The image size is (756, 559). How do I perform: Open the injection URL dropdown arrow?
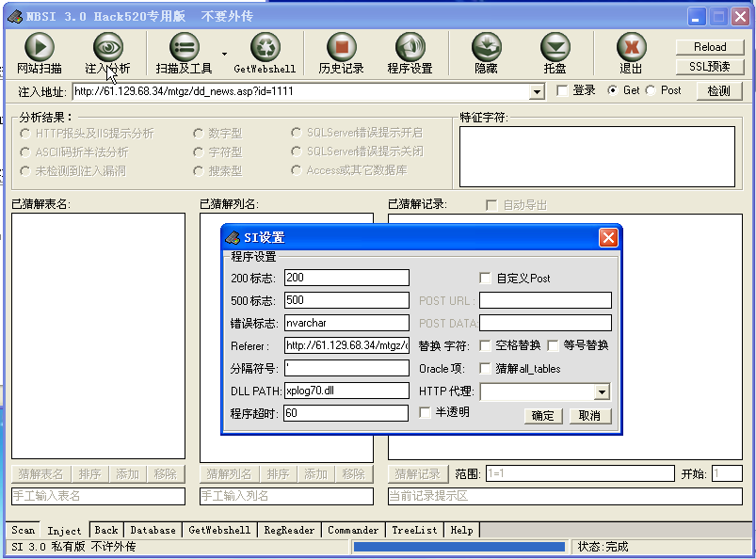click(x=538, y=91)
